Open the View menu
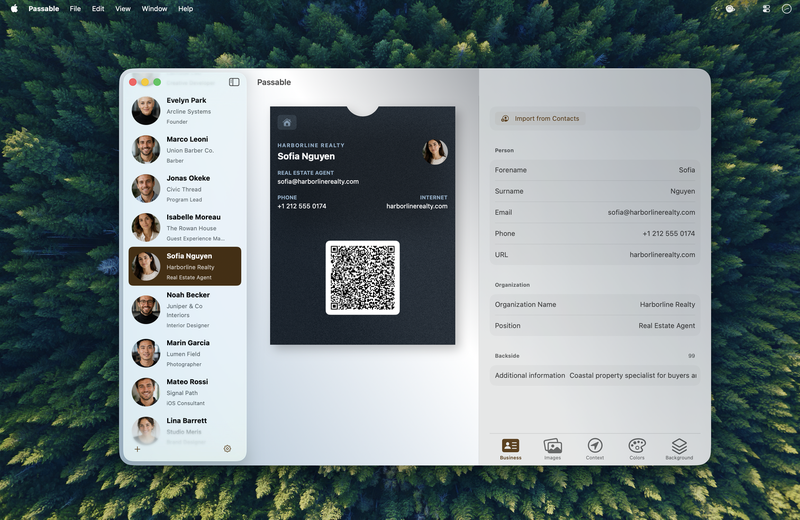 (x=123, y=9)
